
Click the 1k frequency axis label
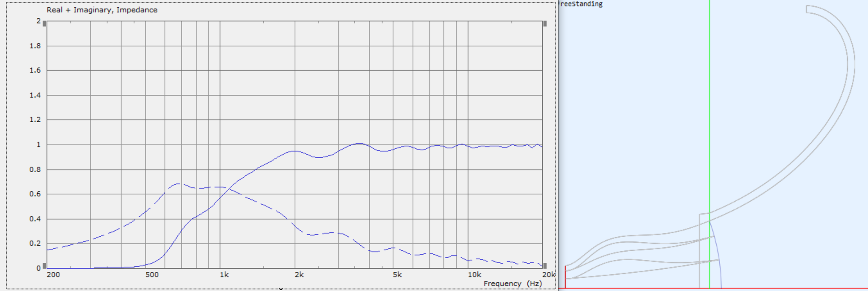click(224, 275)
